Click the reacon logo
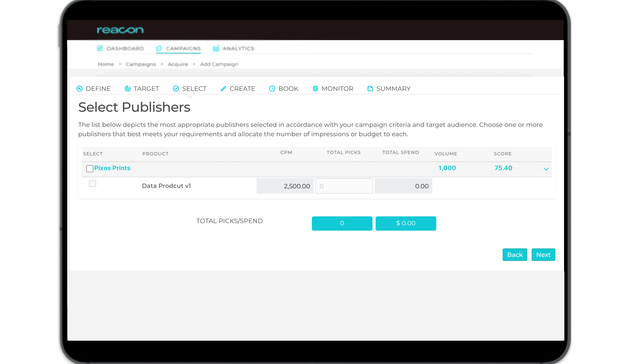Image resolution: width=629 pixels, height=364 pixels. click(x=120, y=30)
